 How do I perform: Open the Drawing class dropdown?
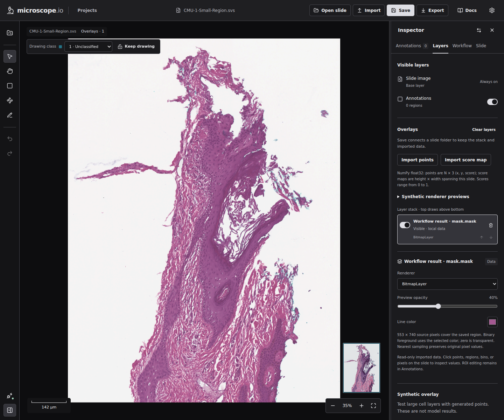tap(88, 47)
